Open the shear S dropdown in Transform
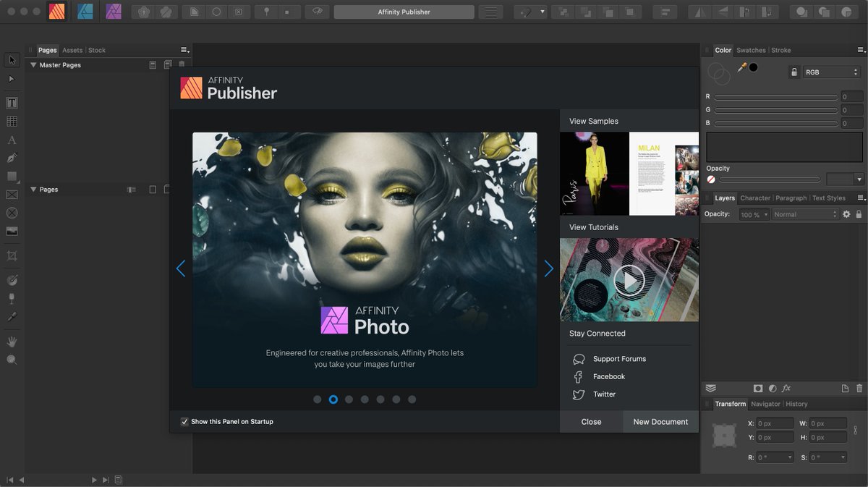 coord(828,457)
